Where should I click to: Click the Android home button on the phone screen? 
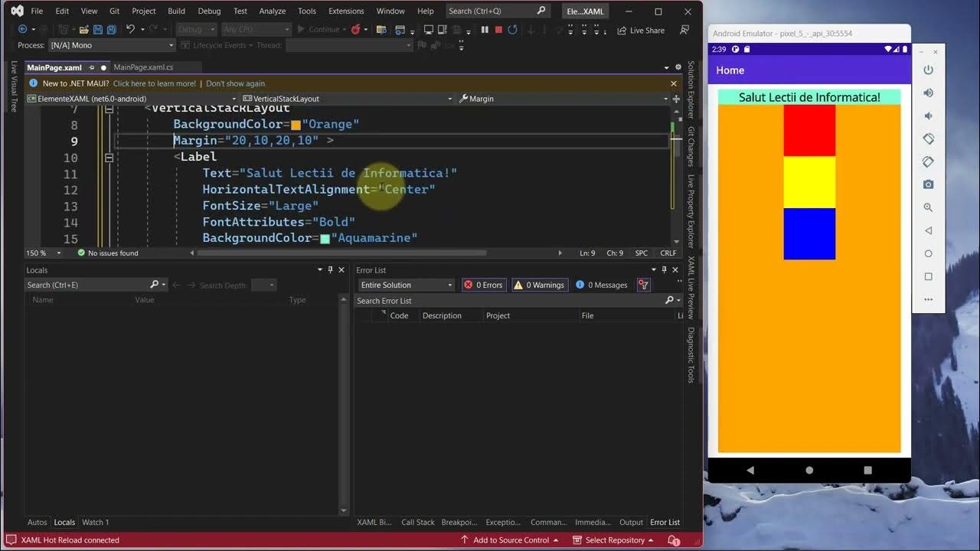point(809,470)
